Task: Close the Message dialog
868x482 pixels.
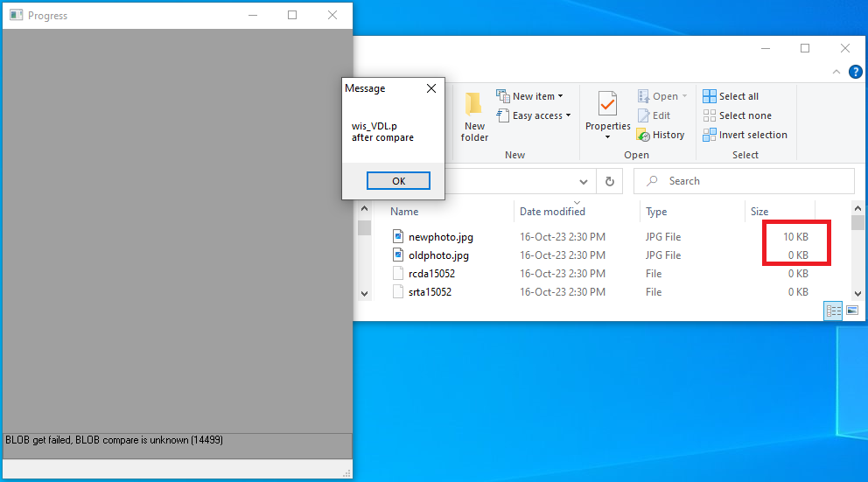Action: tap(431, 88)
